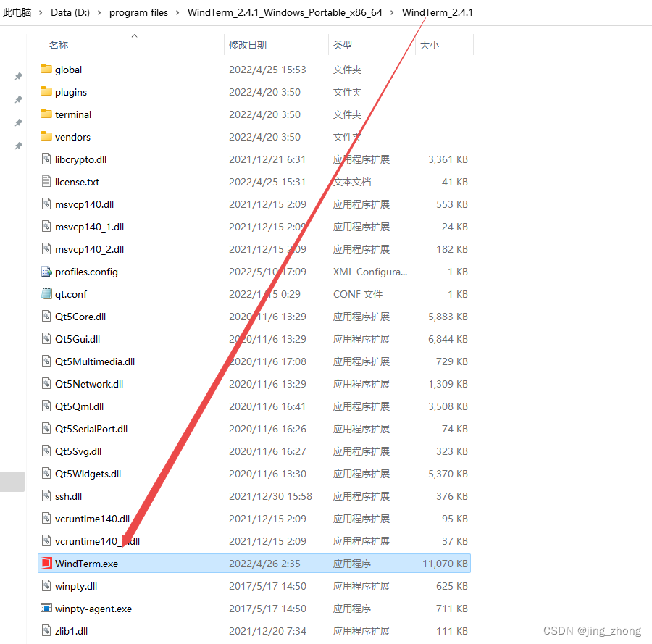The height and width of the screenshot is (644, 652).
Task: Click the libcrypto.dll file icon
Action: (46, 159)
